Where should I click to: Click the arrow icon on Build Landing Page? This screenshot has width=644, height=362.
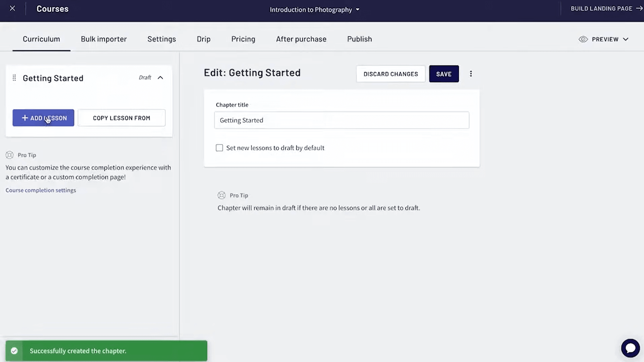pyautogui.click(x=639, y=8)
